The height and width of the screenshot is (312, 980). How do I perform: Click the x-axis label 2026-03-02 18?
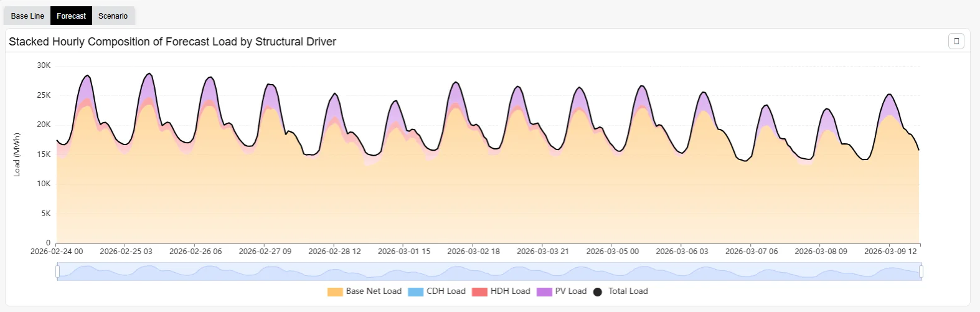coord(473,252)
